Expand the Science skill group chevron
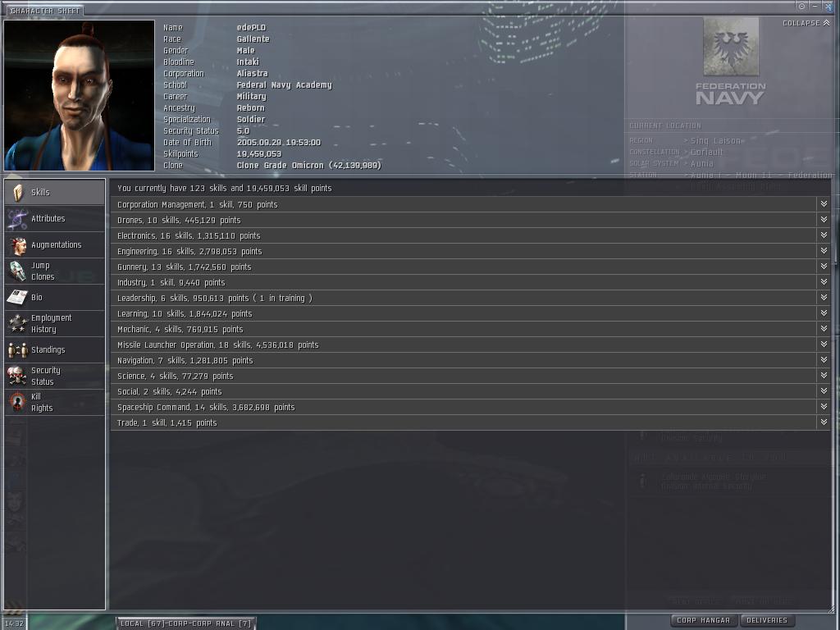This screenshot has width=840, height=630. click(x=824, y=375)
